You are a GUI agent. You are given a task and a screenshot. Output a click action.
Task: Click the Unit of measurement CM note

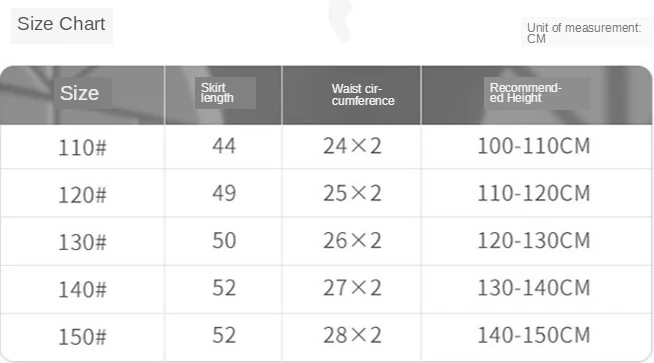584,33
